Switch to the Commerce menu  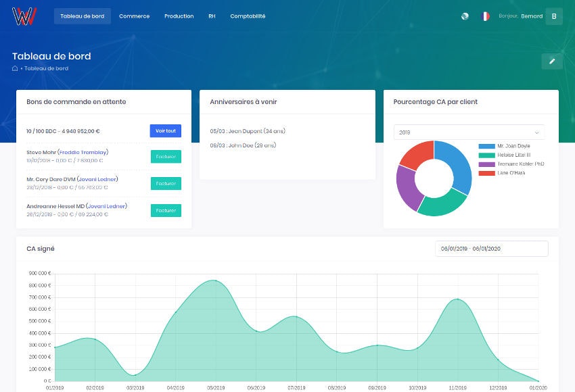click(x=134, y=16)
